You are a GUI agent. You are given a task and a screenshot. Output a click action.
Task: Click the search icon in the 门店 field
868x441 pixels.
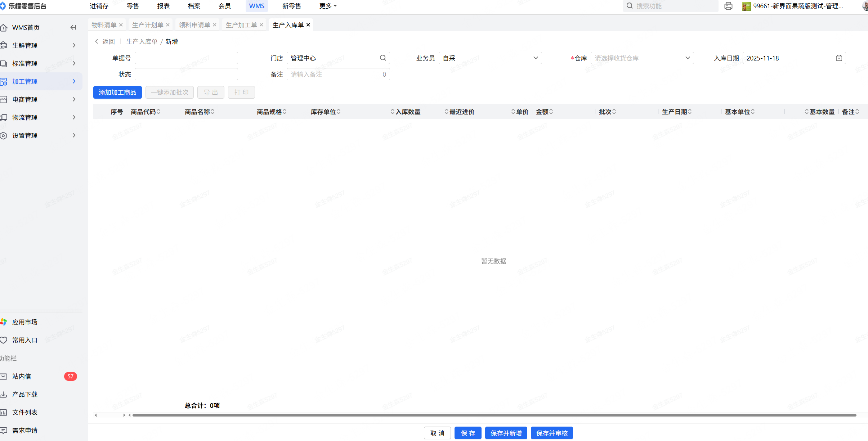pos(383,58)
